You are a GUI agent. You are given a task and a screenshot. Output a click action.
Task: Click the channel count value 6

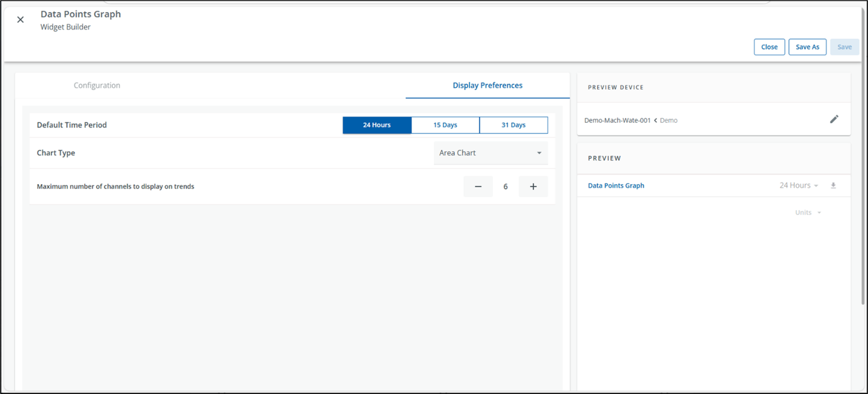[x=506, y=186]
